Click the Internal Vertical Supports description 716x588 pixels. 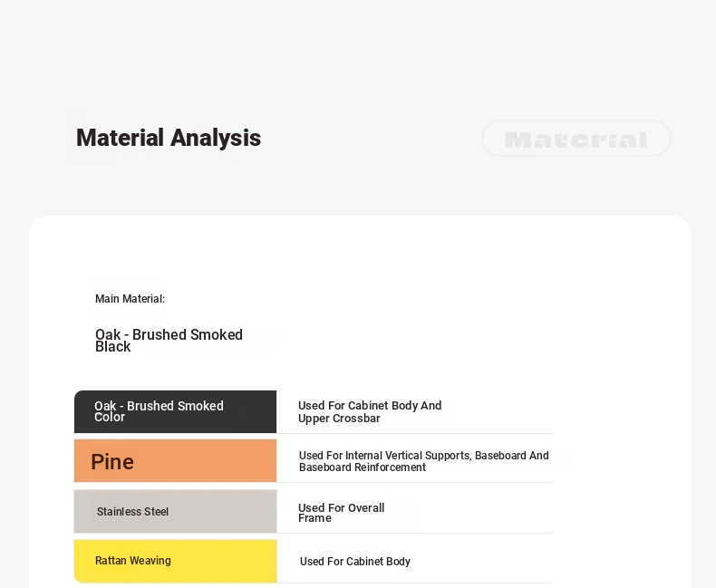(424, 461)
